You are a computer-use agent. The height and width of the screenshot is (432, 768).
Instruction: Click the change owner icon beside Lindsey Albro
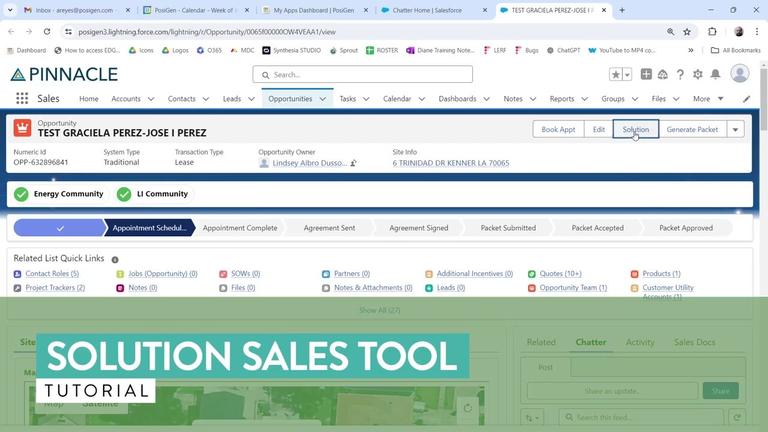point(353,163)
